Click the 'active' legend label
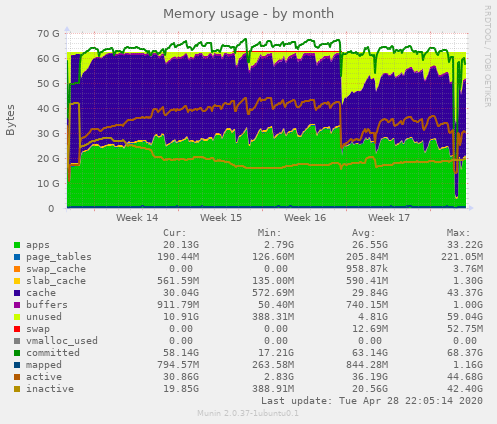497x424 pixels. click(x=44, y=377)
